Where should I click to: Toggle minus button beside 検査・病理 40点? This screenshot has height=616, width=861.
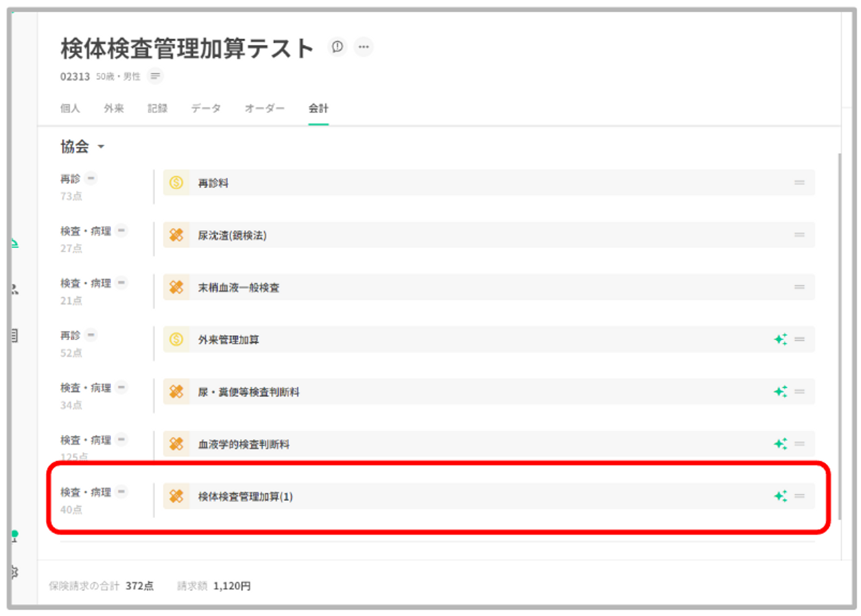[x=121, y=491]
